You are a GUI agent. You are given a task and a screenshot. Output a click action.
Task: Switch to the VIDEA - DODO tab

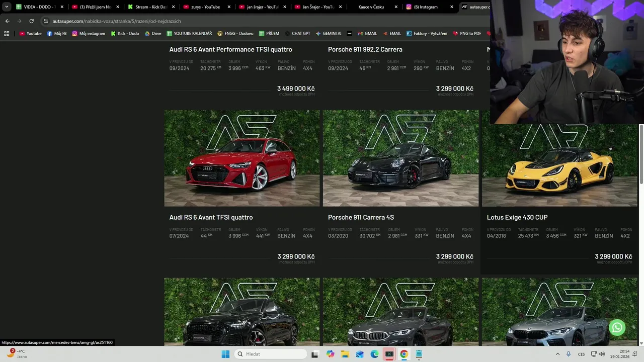point(39,7)
